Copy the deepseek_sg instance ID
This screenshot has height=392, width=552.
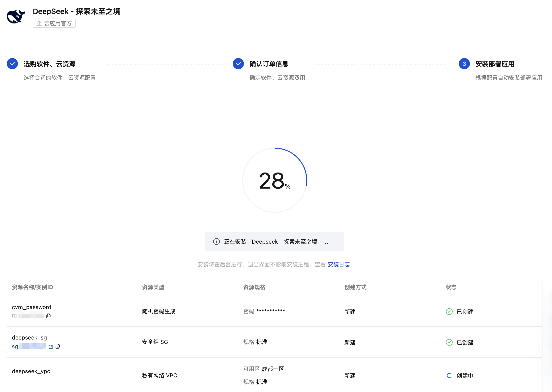click(x=58, y=346)
